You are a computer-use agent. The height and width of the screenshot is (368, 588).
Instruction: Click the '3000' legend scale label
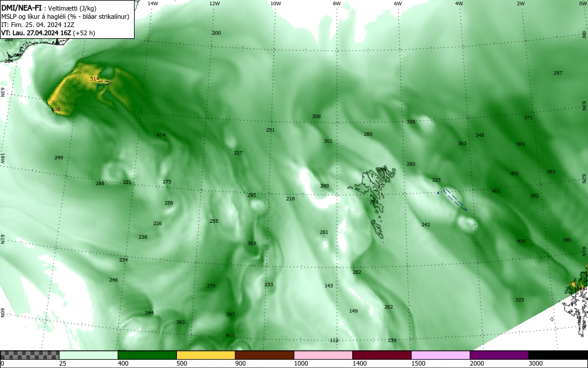(535, 363)
